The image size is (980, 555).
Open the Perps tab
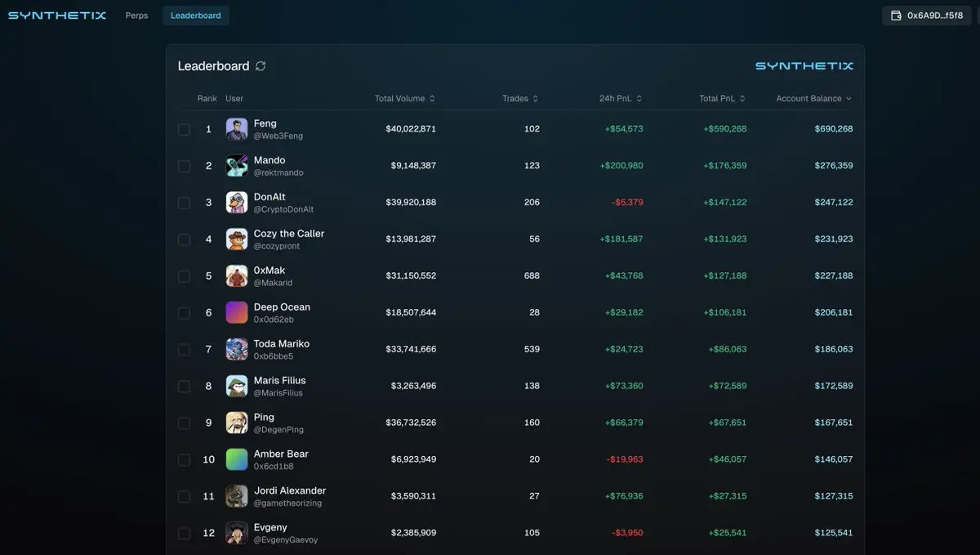click(137, 16)
